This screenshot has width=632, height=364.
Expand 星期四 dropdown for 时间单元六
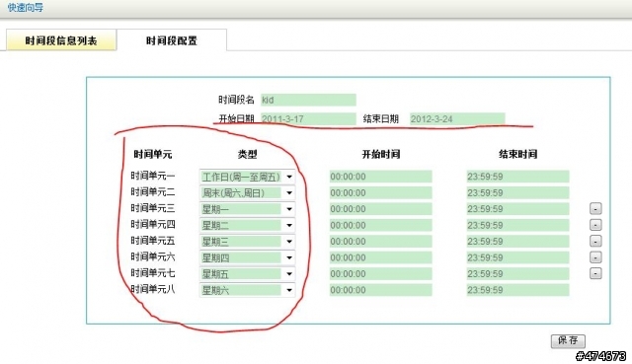point(247,257)
